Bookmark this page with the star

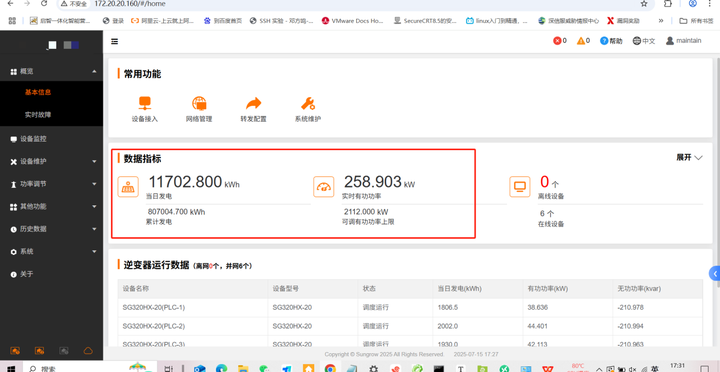pyautogui.click(x=644, y=4)
